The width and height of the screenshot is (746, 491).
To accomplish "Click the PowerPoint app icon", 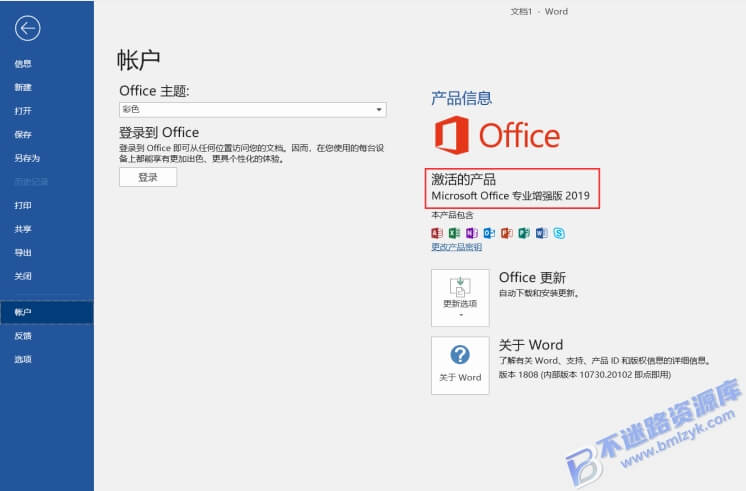I will (x=507, y=233).
